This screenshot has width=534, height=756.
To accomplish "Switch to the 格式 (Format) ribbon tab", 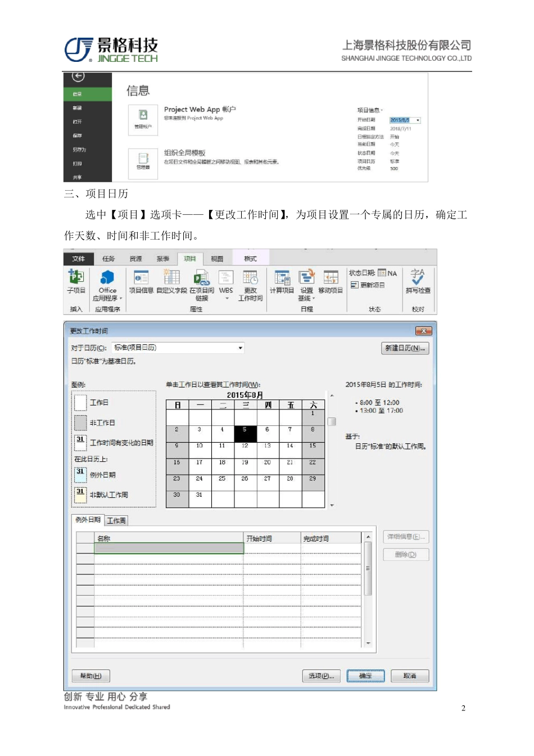I will point(250,259).
